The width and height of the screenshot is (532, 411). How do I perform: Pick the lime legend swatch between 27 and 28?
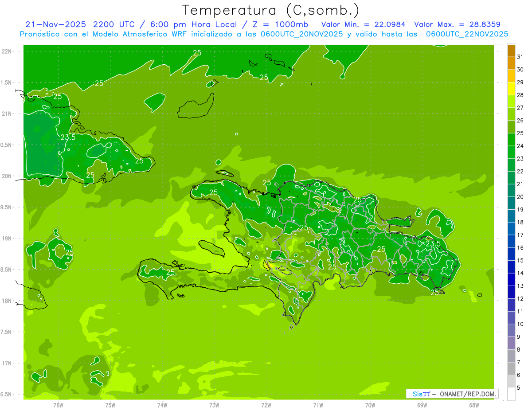(x=511, y=102)
